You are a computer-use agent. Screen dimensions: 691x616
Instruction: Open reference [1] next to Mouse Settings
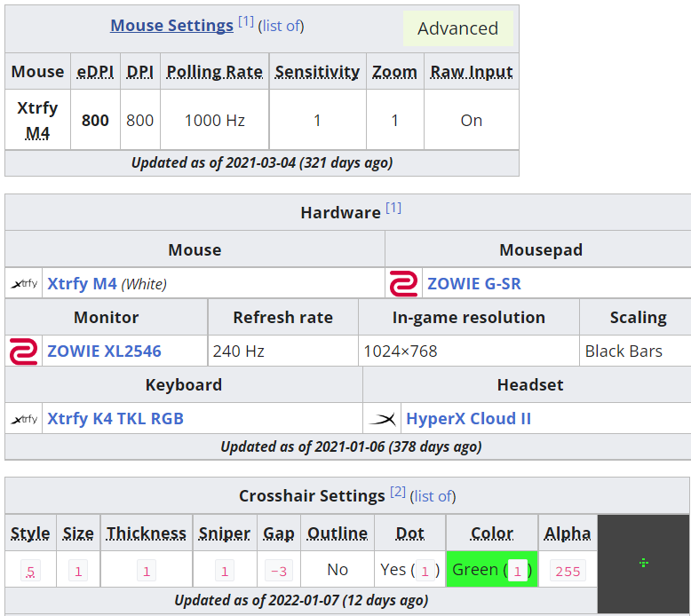(x=246, y=21)
